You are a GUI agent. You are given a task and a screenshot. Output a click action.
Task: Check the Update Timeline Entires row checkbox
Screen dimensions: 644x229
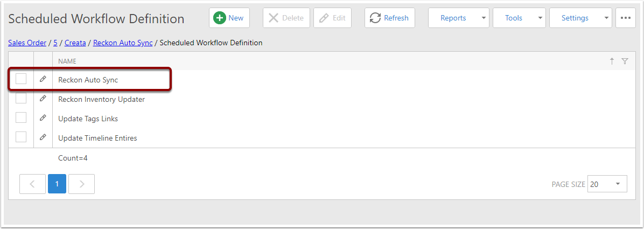click(x=21, y=137)
